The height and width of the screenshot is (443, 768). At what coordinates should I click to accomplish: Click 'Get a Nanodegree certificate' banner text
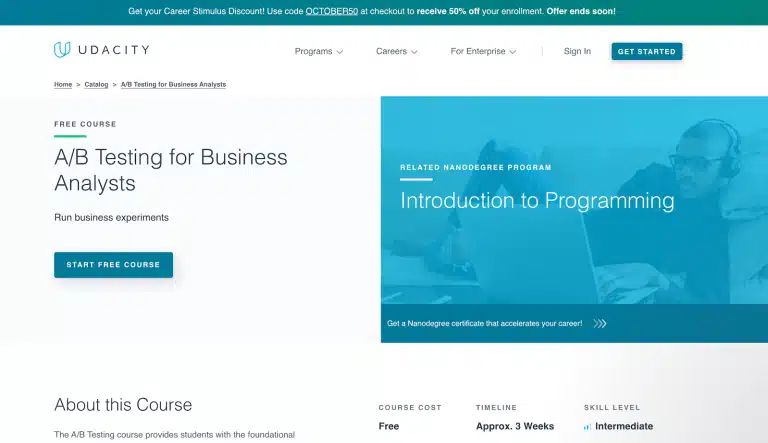coord(484,323)
